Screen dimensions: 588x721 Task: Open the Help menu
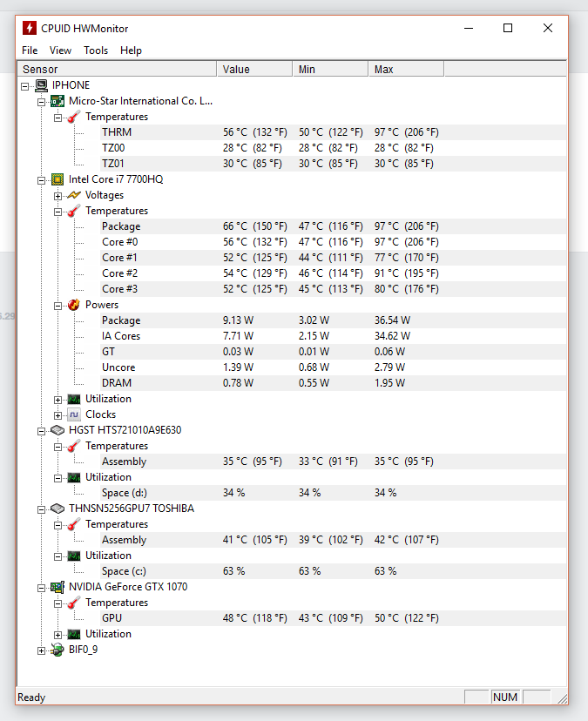click(132, 51)
